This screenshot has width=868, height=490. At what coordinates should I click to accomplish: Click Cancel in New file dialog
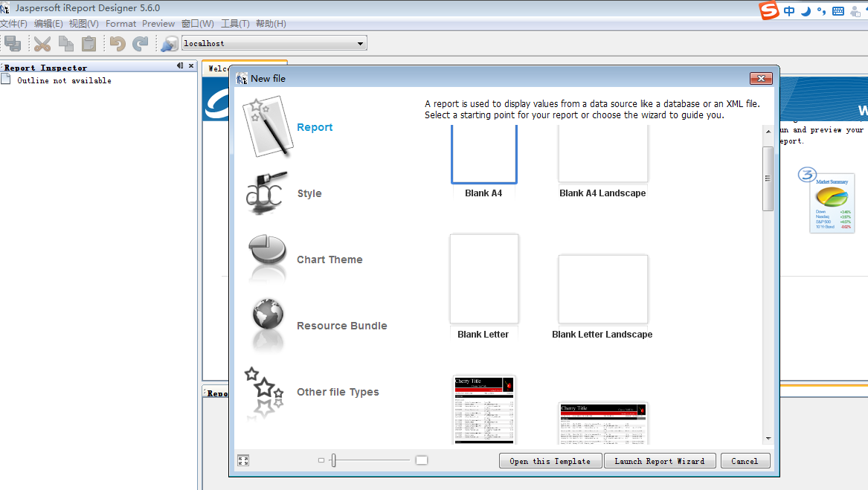745,461
